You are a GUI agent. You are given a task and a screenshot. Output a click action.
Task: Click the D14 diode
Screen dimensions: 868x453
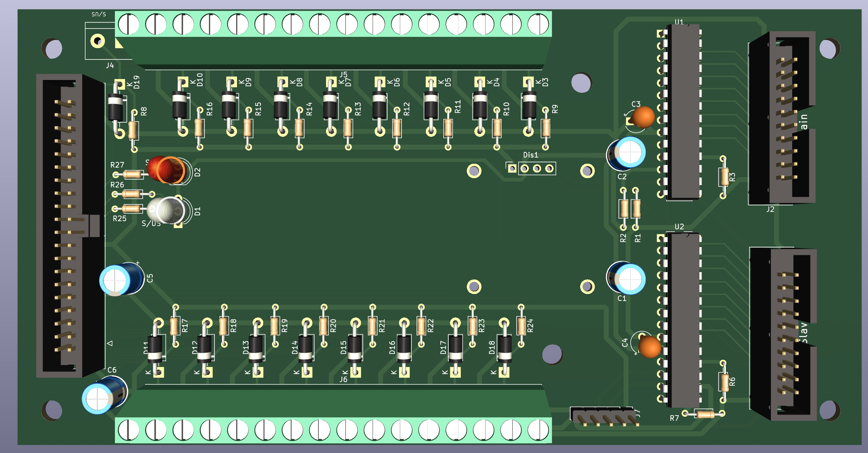coord(305,349)
